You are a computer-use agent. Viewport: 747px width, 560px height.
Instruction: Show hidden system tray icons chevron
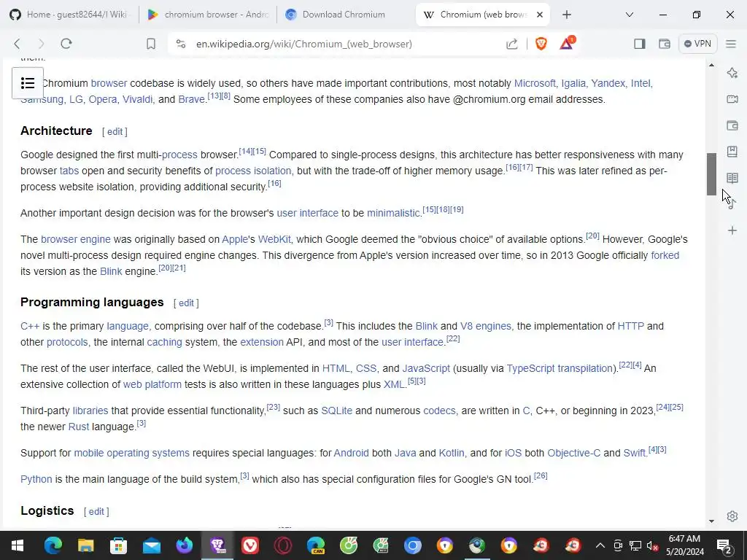click(x=600, y=545)
